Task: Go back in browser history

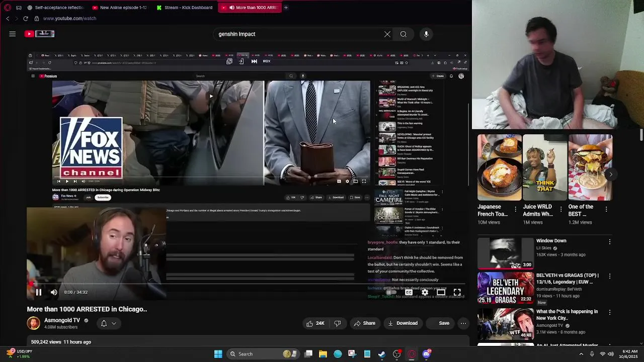Action: (x=8, y=19)
